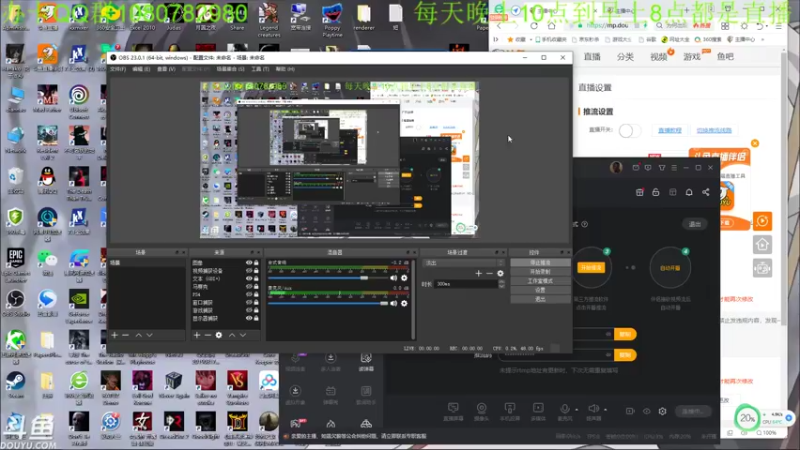Switch to the 鱼吧 tab on Douyu site
Image resolution: width=800 pixels, height=450 pixels.
pyautogui.click(x=725, y=57)
